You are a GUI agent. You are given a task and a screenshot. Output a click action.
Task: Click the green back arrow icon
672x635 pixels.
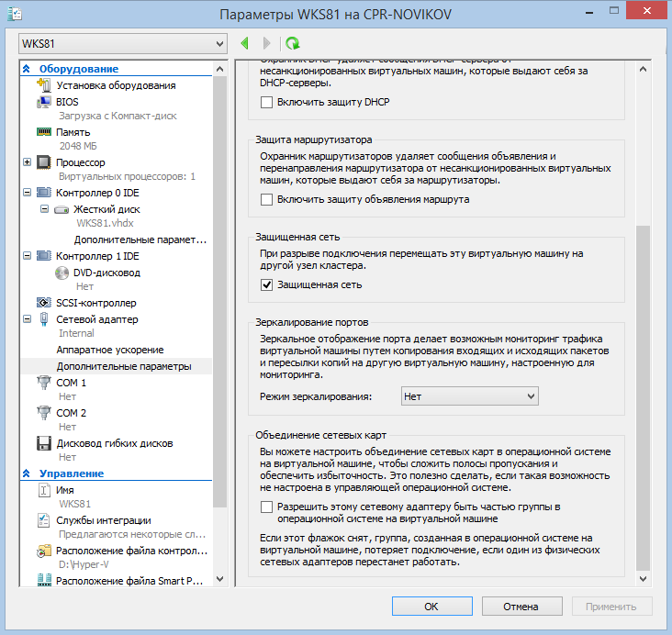point(245,43)
